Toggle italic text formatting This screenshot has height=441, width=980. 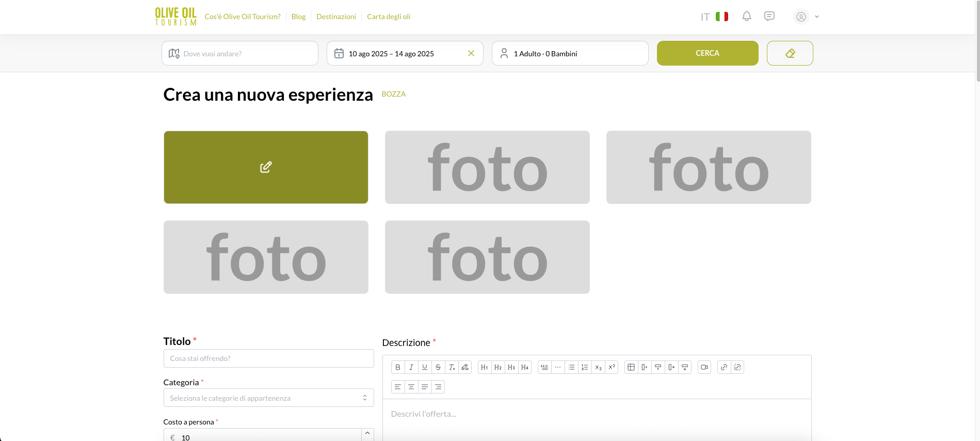click(411, 367)
